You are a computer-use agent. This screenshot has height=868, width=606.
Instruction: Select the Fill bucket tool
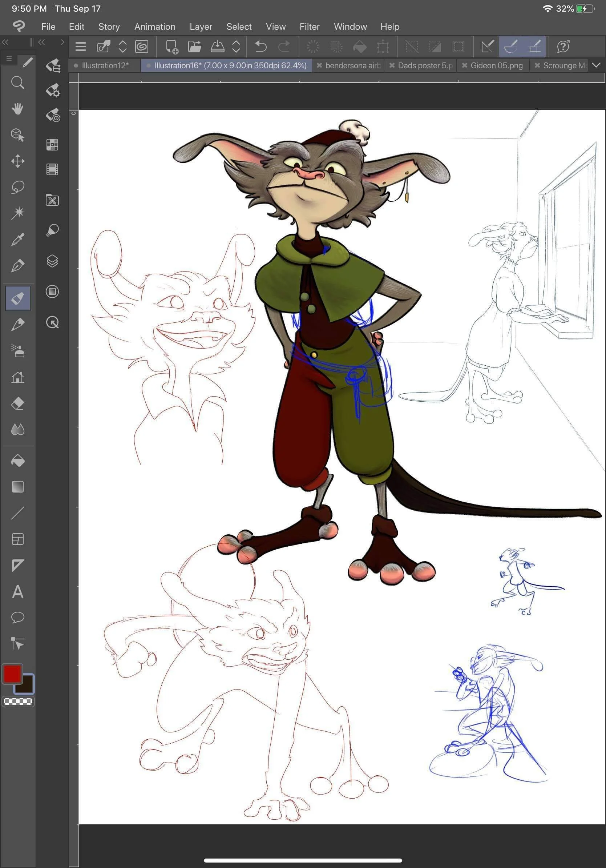click(x=17, y=461)
